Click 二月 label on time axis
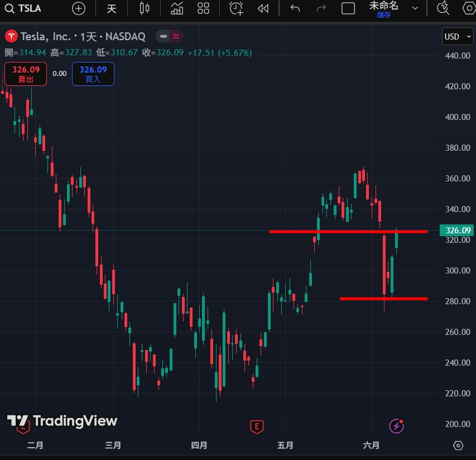Image resolution: width=476 pixels, height=460 pixels. pos(35,445)
